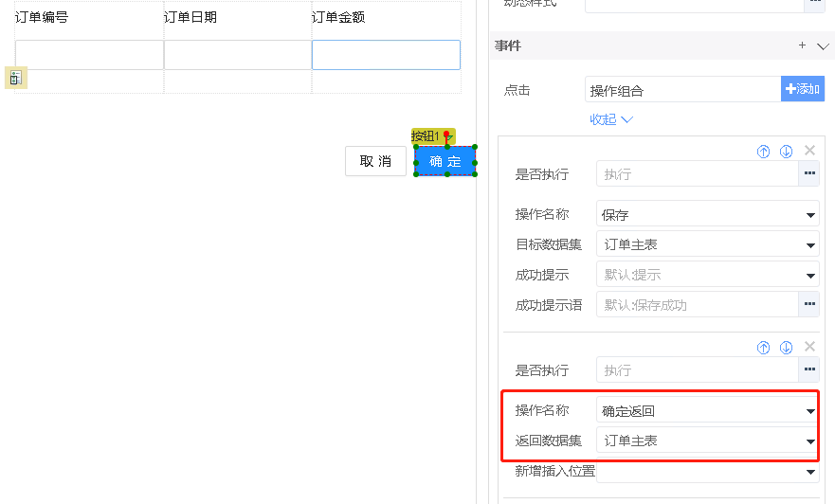Click the input field under 订单编号
The height and width of the screenshot is (504, 835).
point(89,55)
